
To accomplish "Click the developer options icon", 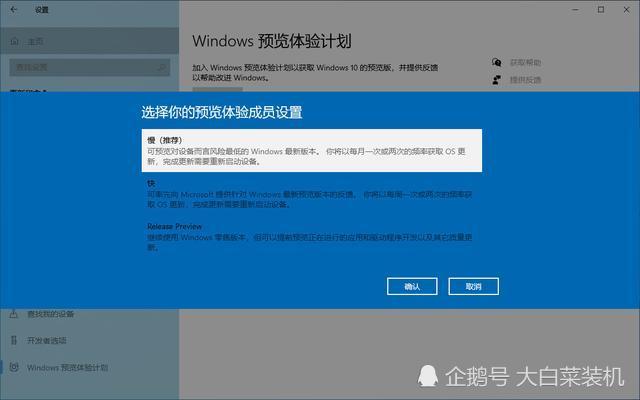I will pyautogui.click(x=14, y=340).
